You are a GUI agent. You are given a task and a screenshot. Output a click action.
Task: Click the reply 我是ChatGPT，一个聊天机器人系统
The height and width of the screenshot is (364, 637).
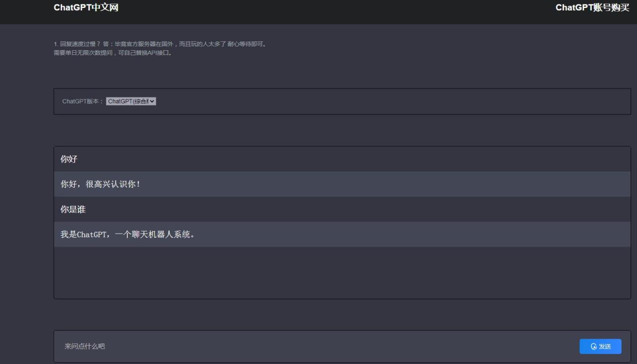coord(127,235)
